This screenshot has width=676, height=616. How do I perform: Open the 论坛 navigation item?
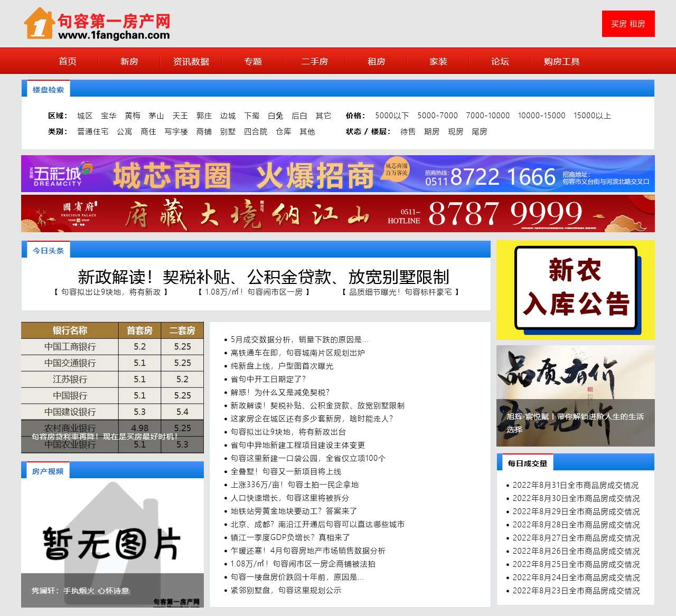(x=500, y=61)
